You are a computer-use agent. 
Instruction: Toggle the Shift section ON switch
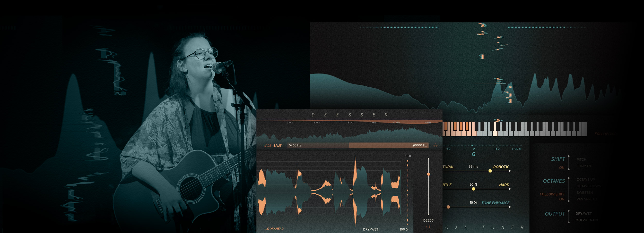point(562,167)
